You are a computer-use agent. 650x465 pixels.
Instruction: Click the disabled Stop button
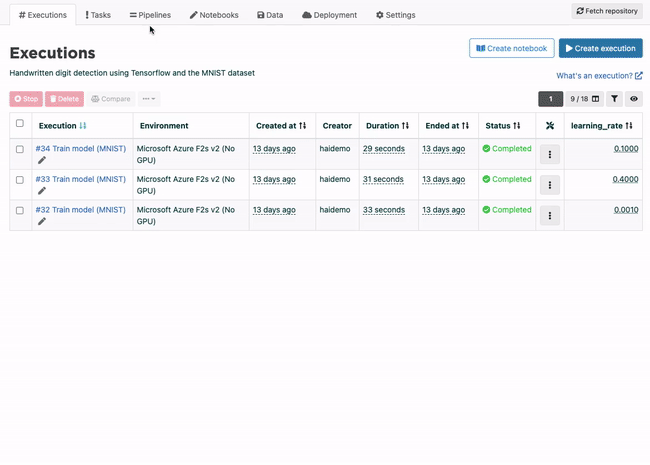(x=26, y=99)
